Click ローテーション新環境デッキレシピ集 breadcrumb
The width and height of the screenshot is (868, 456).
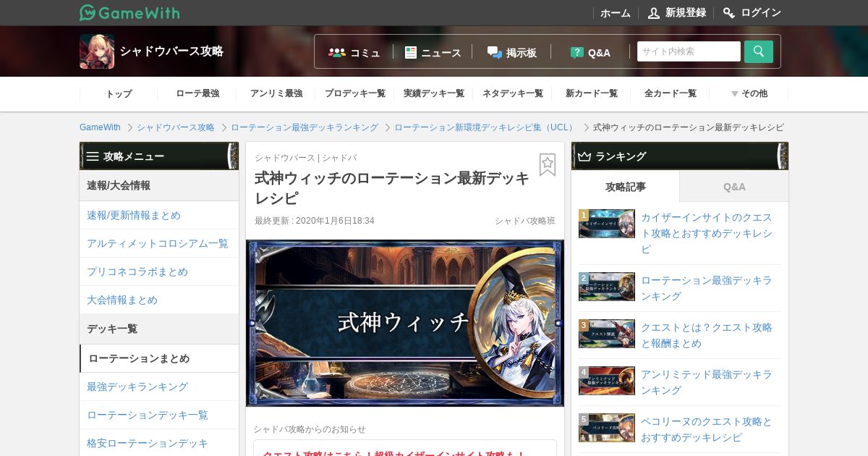click(x=485, y=127)
